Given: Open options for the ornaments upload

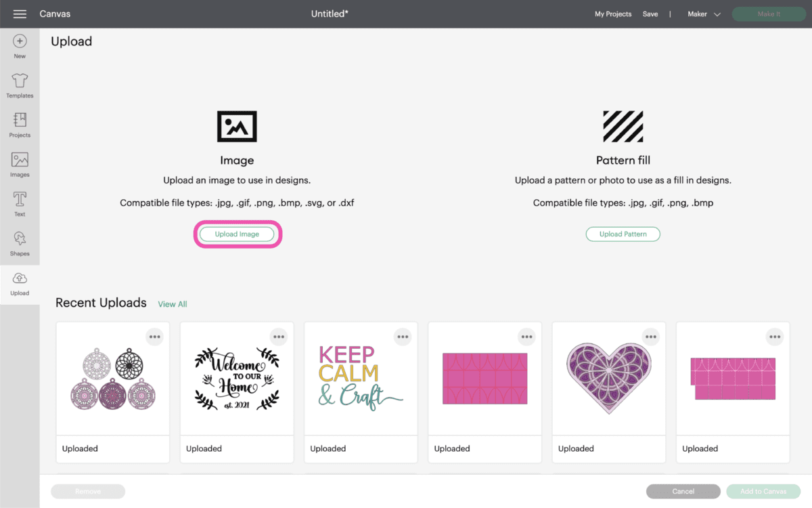Looking at the screenshot, I should pos(155,337).
